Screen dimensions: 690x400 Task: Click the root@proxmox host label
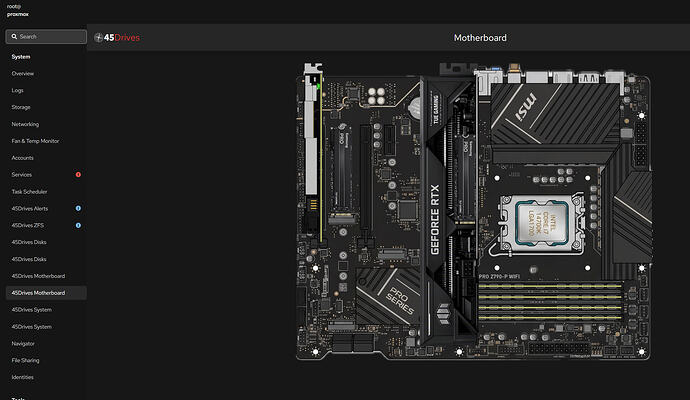(18, 11)
